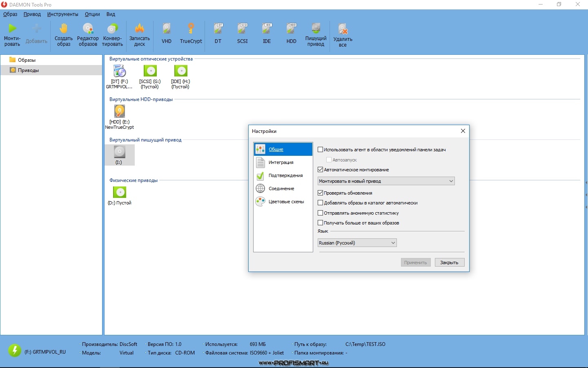Expand Монтировать в новый привод dropdown
Viewport: 588px width, 368px height.
386,181
